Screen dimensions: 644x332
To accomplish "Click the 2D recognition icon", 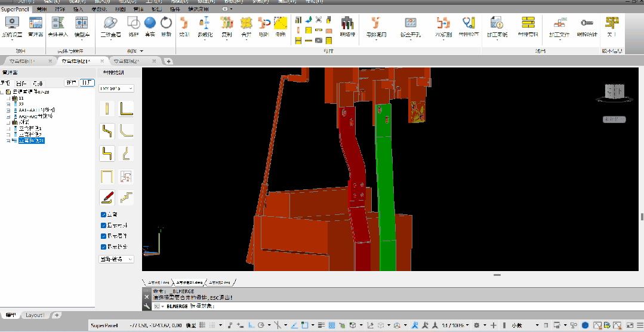I will pos(443,23).
